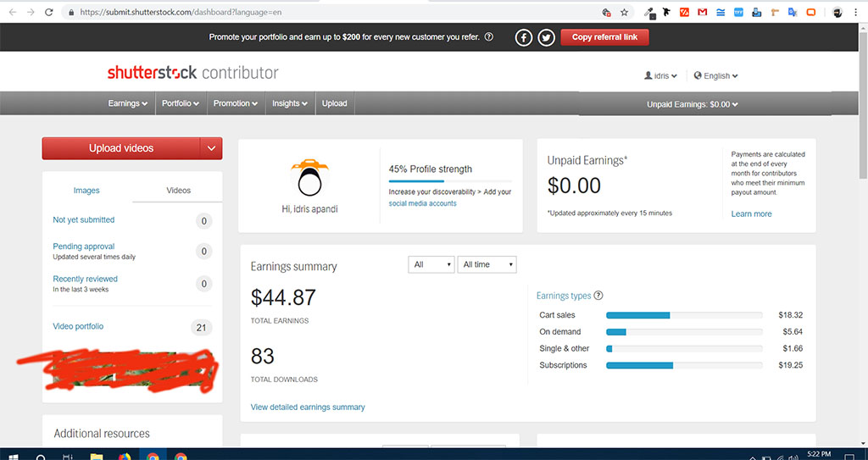Open the Google Translate extension
The width and height of the screenshot is (868, 460).
[x=793, y=12]
